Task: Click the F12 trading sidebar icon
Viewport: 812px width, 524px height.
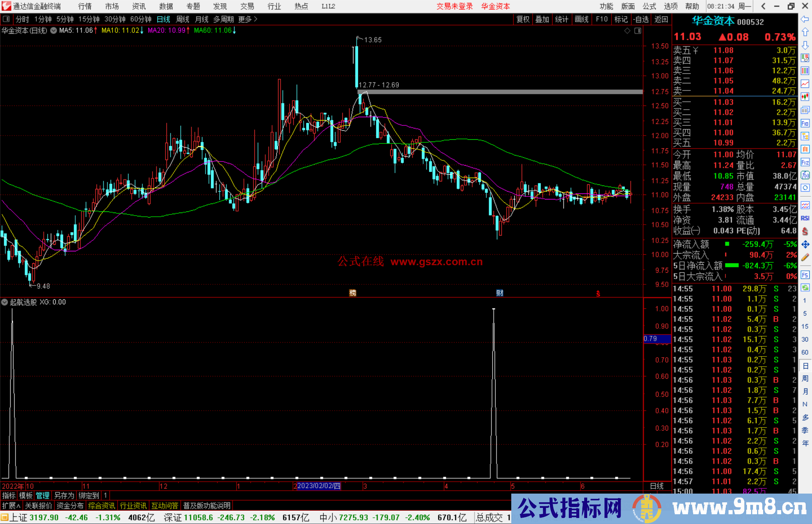Action: click(805, 162)
